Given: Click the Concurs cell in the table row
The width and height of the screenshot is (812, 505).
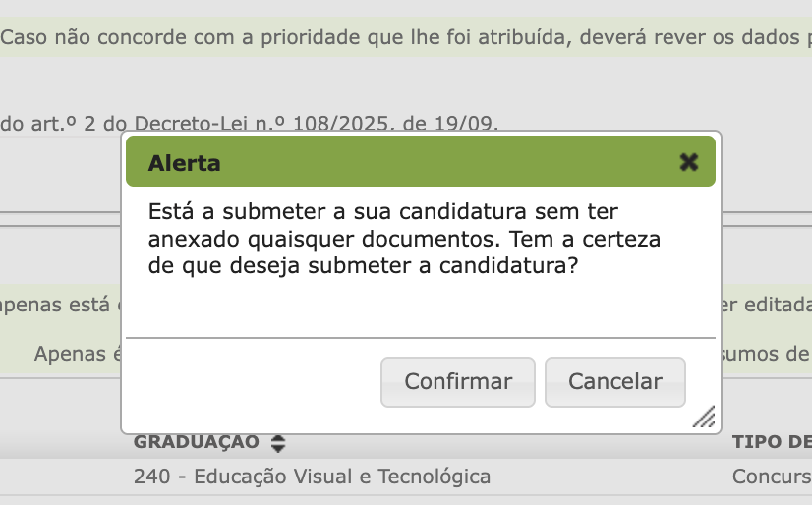Looking at the screenshot, I should pos(772,477).
